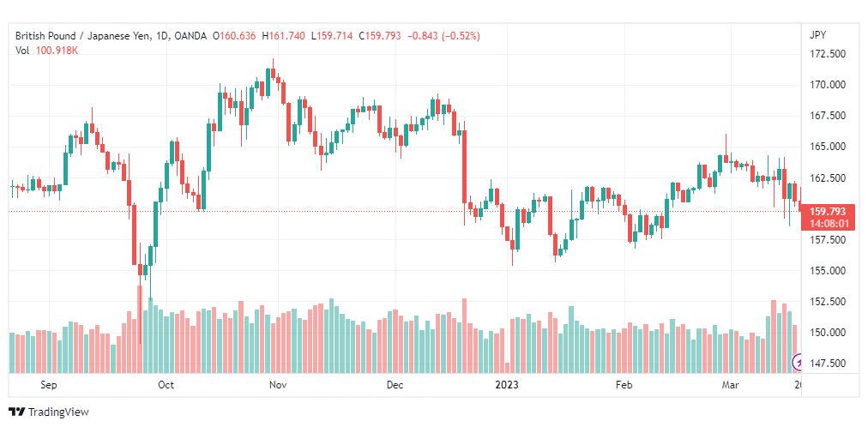The width and height of the screenshot is (868, 427).
Task: Click the 2023 marker on time axis
Action: 509,385
